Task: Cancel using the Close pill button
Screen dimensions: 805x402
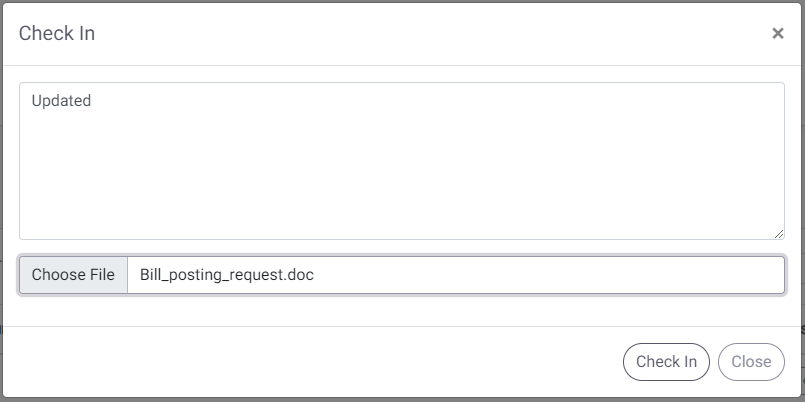Action: tap(751, 362)
